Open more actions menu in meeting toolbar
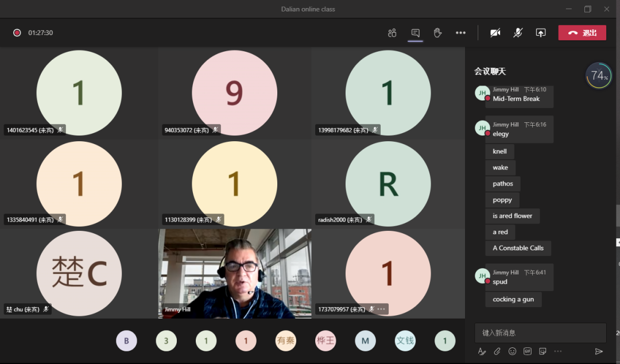The height and width of the screenshot is (364, 620). click(x=460, y=33)
